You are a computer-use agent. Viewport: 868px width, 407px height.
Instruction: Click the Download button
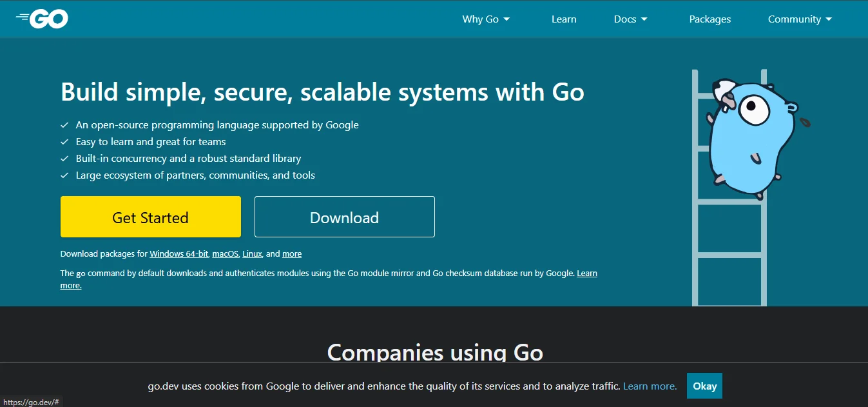(344, 217)
